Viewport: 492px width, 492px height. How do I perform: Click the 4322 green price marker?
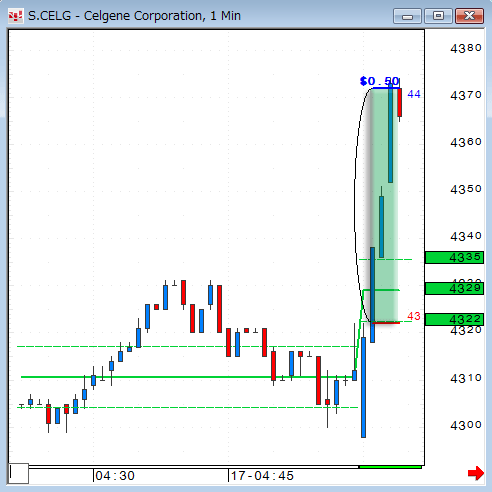[x=454, y=319]
